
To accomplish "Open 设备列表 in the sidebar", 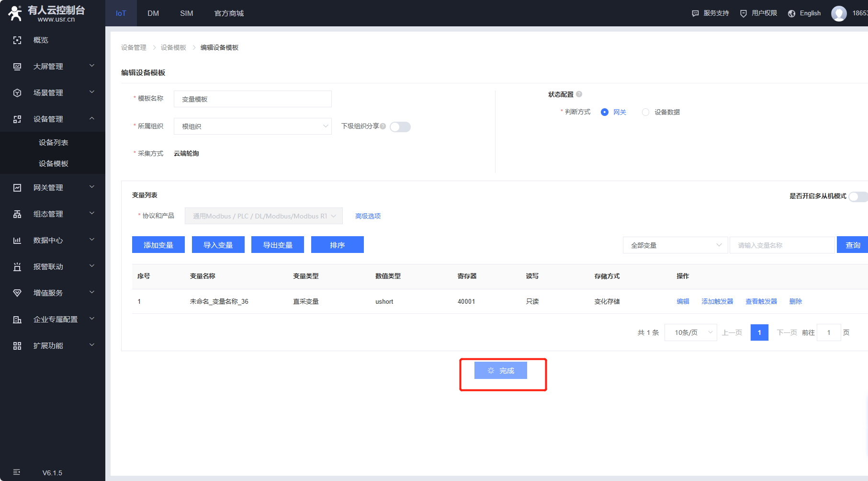I will 53,143.
